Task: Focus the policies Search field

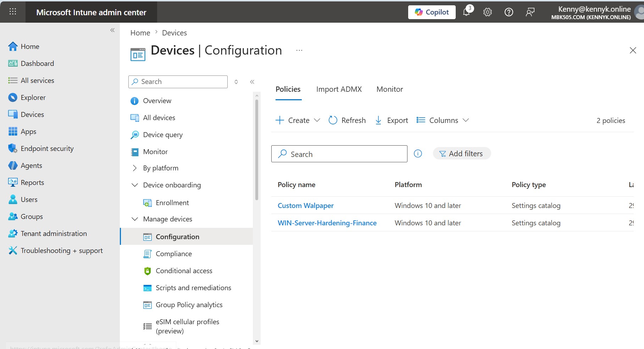Action: [339, 154]
